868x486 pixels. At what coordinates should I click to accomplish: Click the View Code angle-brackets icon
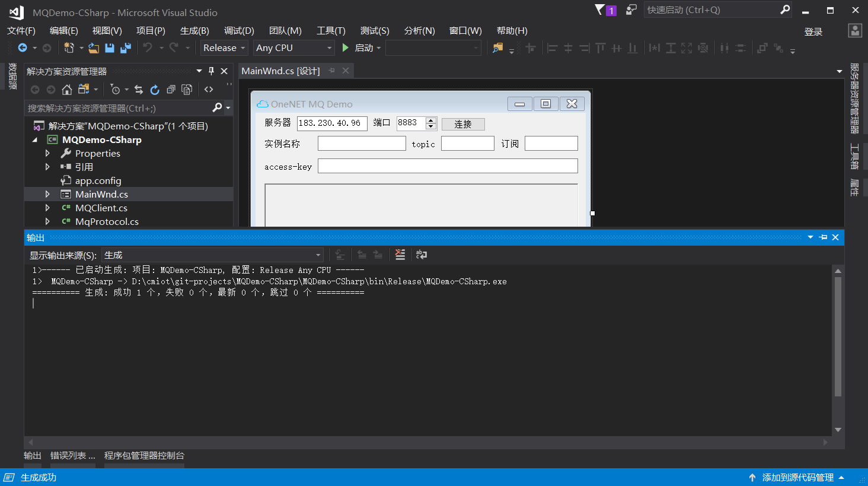pos(209,90)
